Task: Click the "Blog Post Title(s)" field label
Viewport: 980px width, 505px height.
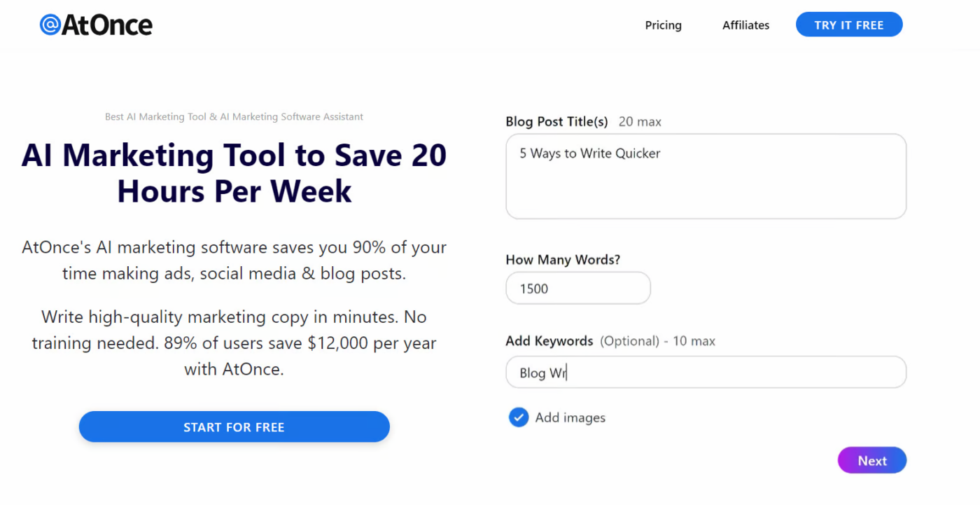Action: [x=556, y=121]
